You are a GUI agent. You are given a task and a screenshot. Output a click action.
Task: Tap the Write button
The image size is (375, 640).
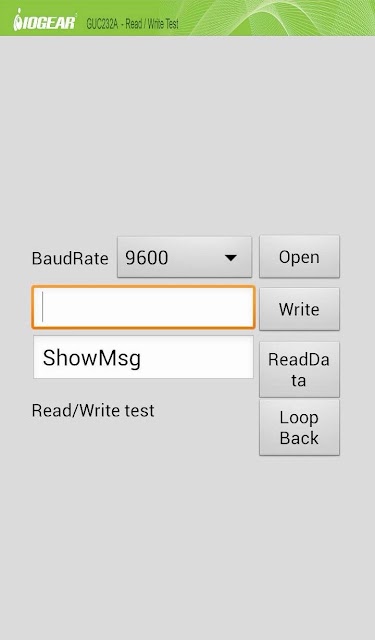299,309
